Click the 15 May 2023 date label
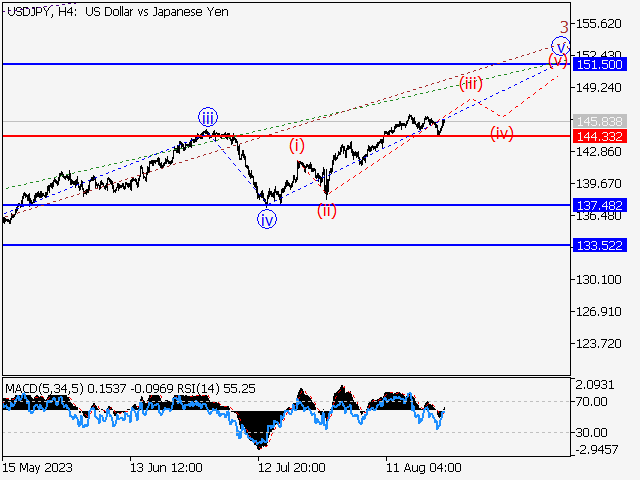The height and width of the screenshot is (480, 640). pos(38,467)
